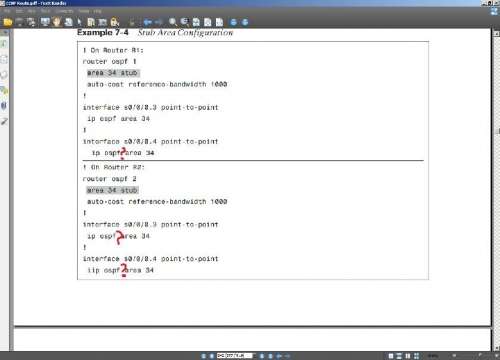
Task: Open the Edit menu
Action: [x=19, y=11]
